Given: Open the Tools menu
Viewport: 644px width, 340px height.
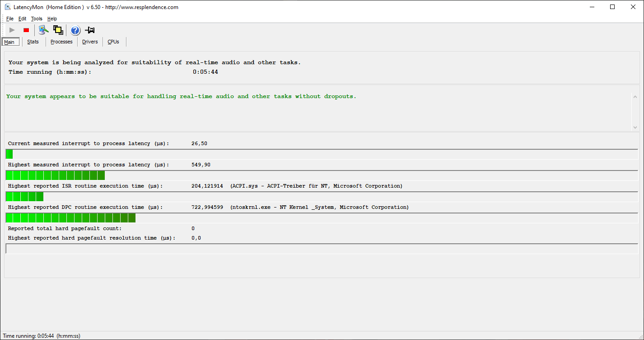Looking at the screenshot, I should coord(37,19).
